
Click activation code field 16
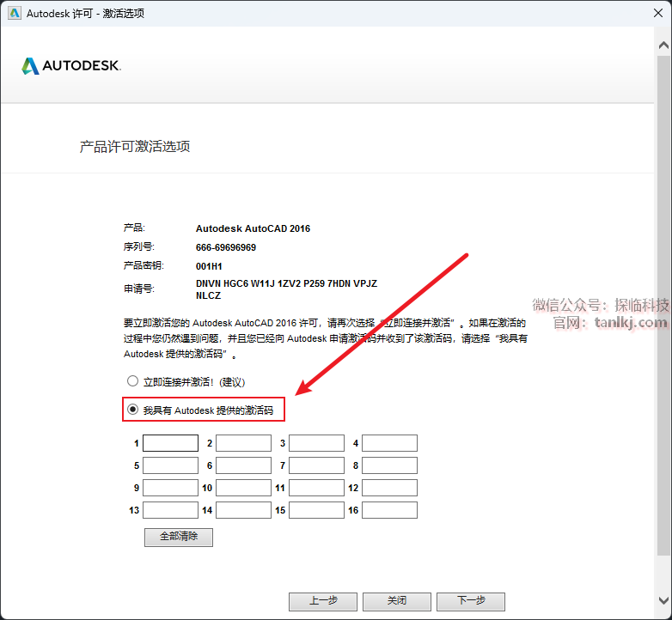389,510
